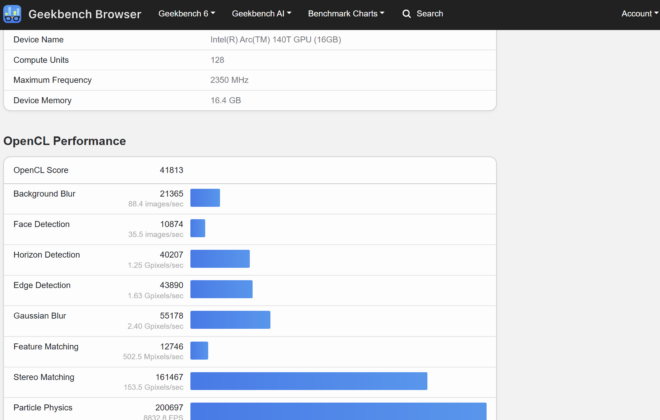Click the Horizon Detection score bar

click(220, 259)
